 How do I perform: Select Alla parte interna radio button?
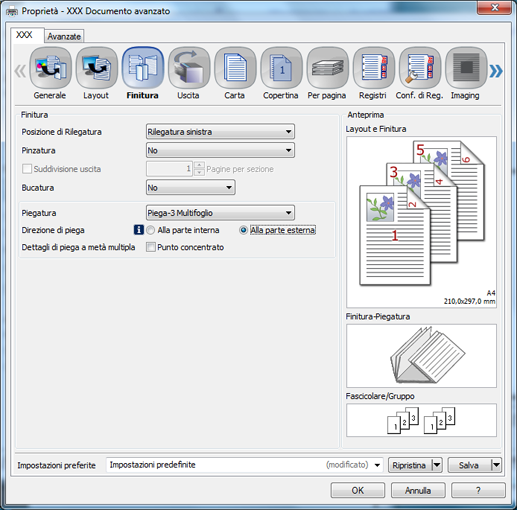coord(151,230)
